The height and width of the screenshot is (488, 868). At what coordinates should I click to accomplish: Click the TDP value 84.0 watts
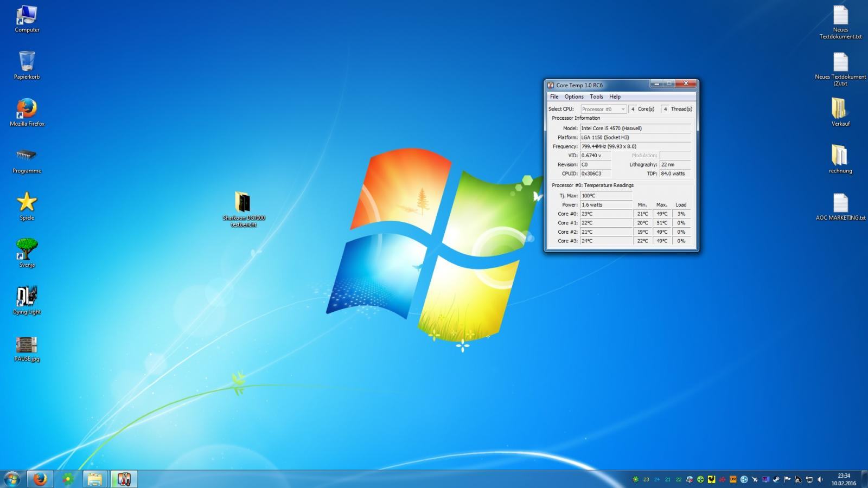(675, 174)
